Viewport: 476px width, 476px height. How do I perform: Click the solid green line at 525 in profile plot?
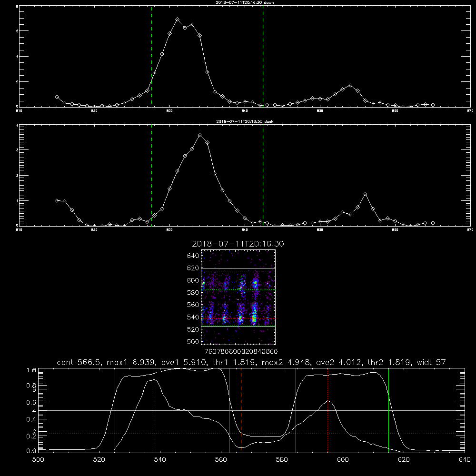click(x=115, y=410)
